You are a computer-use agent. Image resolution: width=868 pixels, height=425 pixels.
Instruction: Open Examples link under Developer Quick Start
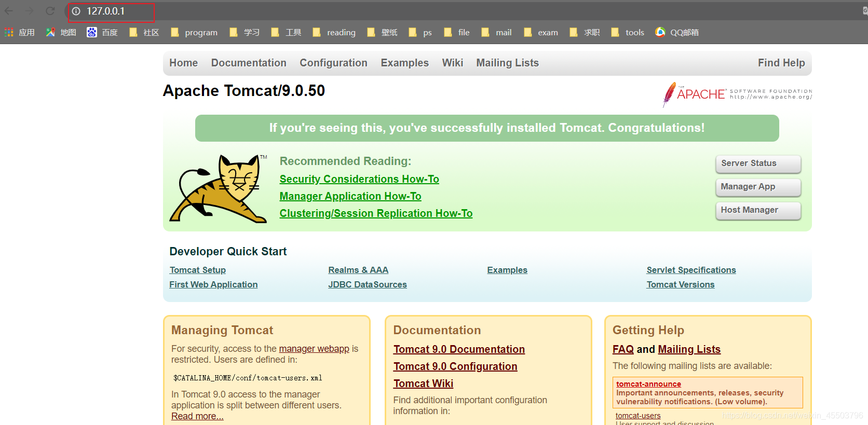tap(507, 270)
